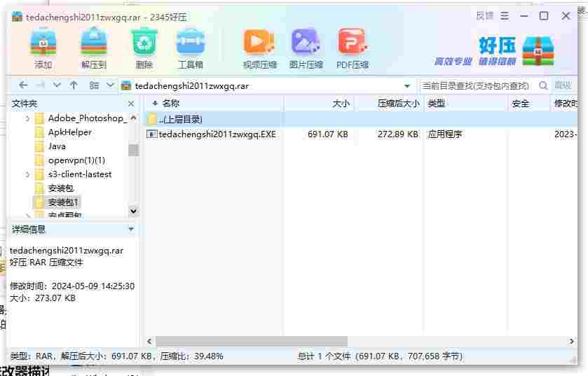Click the 应用程序 type cell
588x376 pixels.
tap(445, 134)
